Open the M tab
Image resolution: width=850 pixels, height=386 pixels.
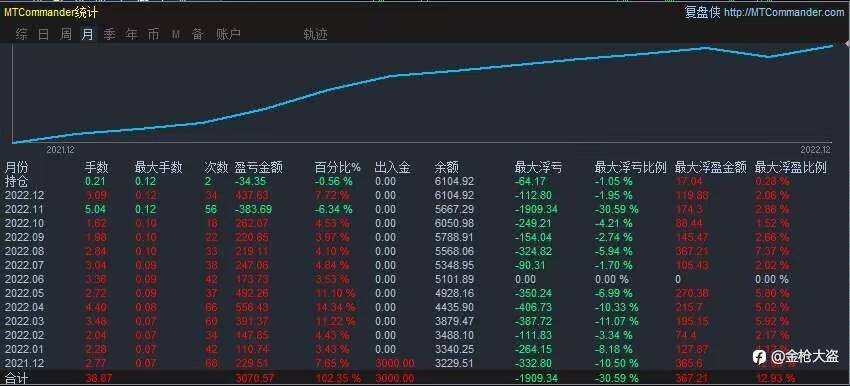[176, 35]
